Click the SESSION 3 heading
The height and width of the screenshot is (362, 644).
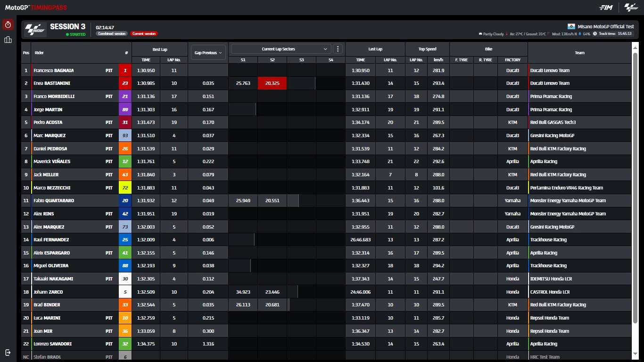point(67,27)
